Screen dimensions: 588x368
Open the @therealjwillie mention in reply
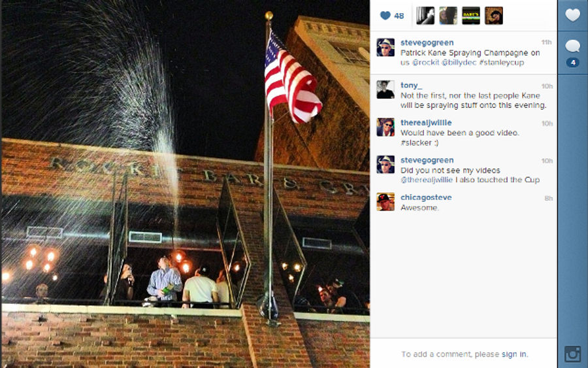click(x=427, y=180)
